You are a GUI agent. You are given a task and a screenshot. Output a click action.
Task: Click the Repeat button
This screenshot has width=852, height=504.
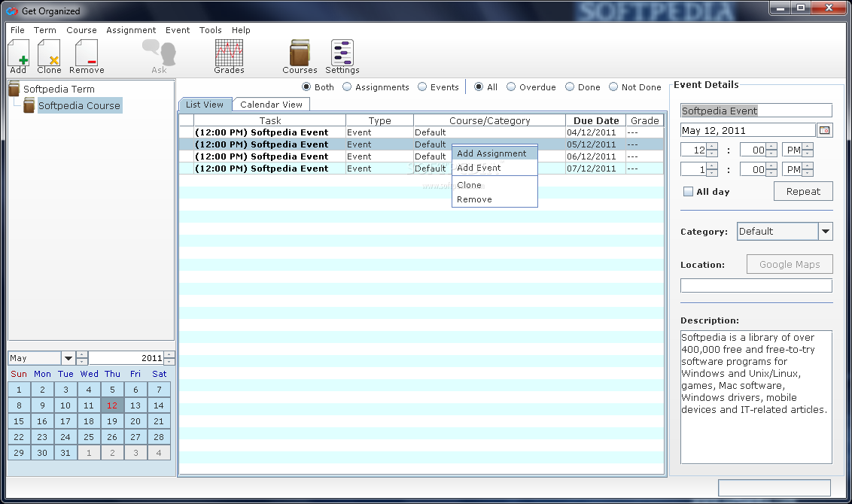click(x=803, y=191)
